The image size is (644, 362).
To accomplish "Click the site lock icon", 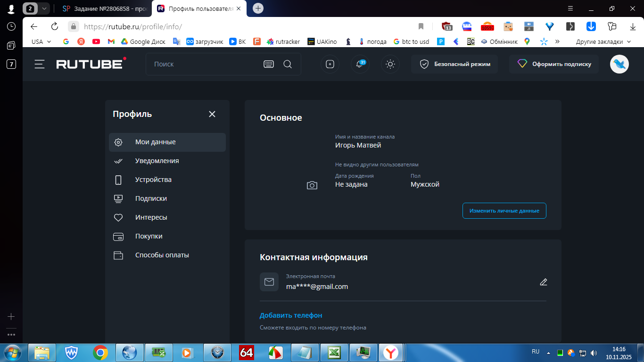I will pyautogui.click(x=73, y=26).
